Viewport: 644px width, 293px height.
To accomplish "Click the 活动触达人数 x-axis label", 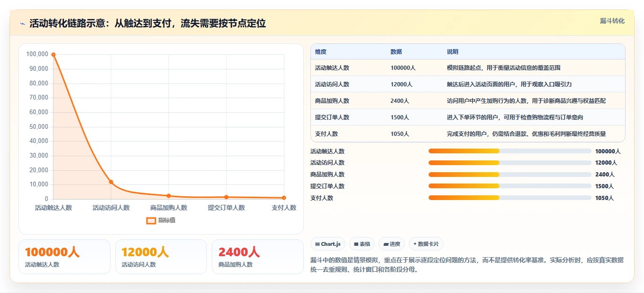I will click(53, 208).
